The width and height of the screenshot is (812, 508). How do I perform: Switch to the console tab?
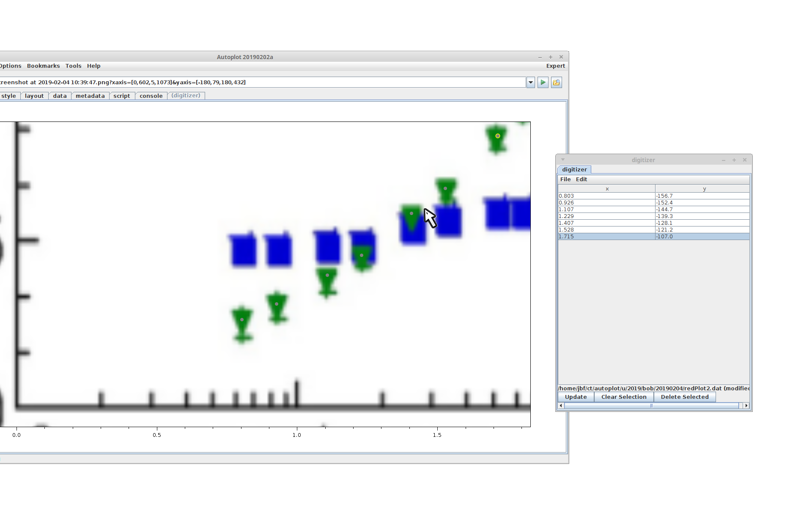click(151, 96)
